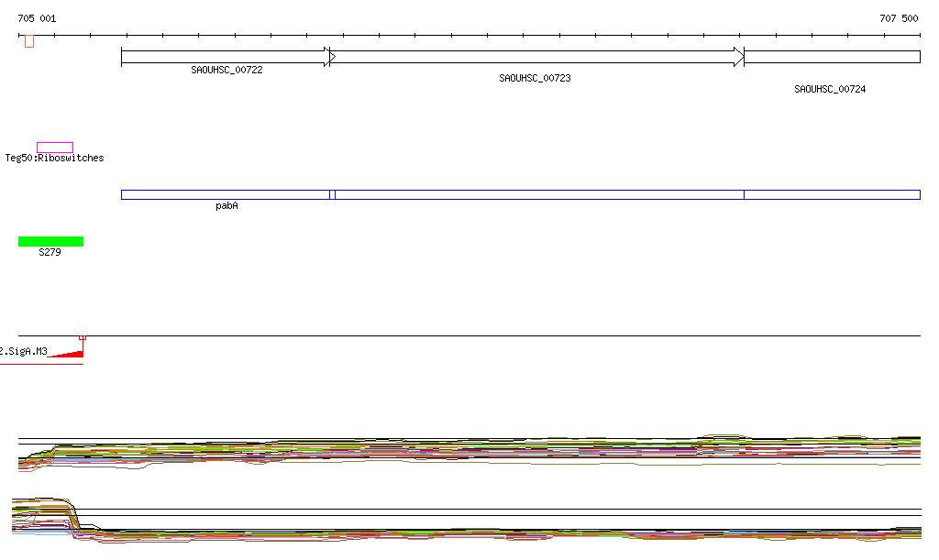The image size is (939, 560).
Task: Select the SAOUHSC_00723 gene arrow
Action: 536,57
